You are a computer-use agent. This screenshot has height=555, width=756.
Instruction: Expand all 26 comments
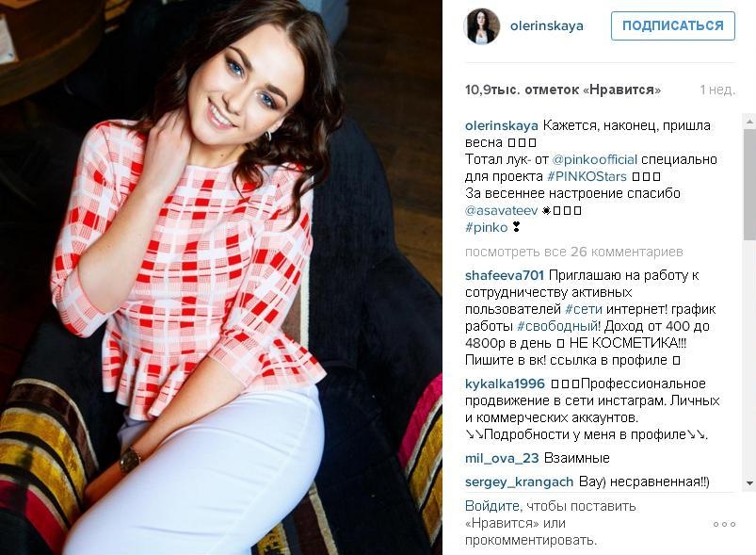coord(573,252)
